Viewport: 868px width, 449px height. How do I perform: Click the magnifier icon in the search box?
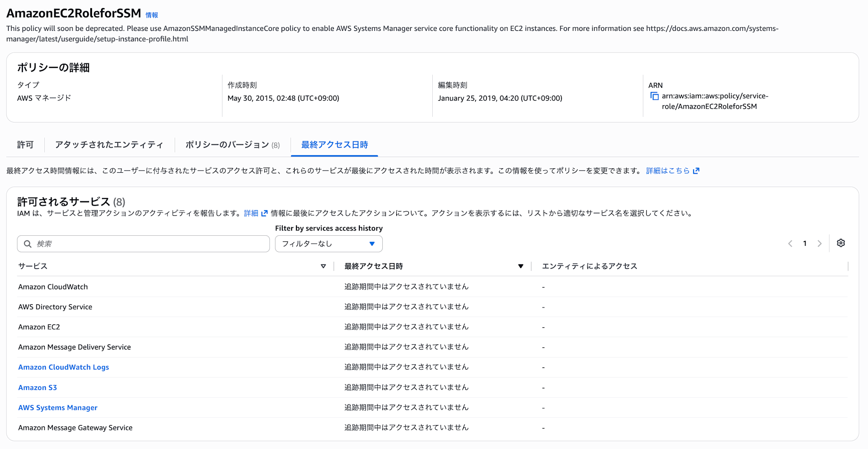(x=27, y=244)
